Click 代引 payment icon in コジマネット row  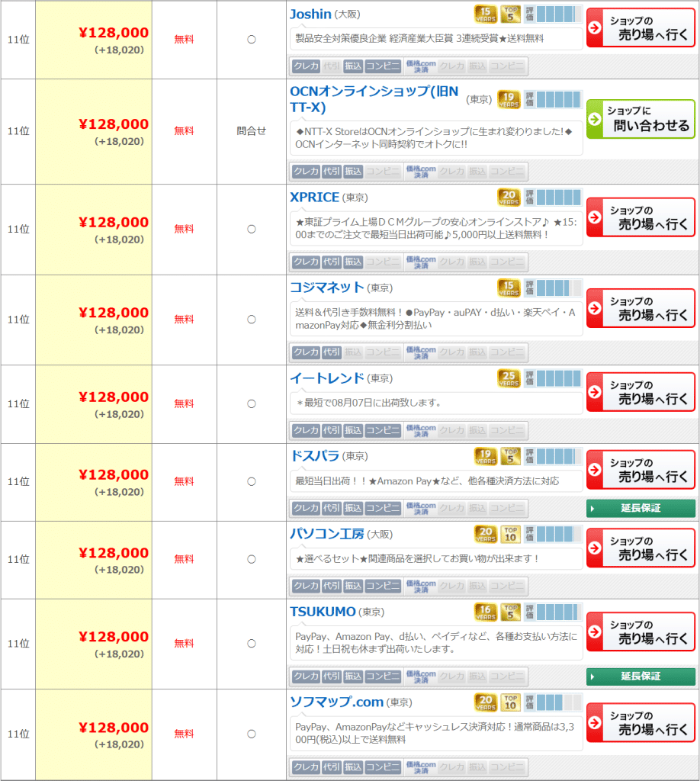coord(332,352)
